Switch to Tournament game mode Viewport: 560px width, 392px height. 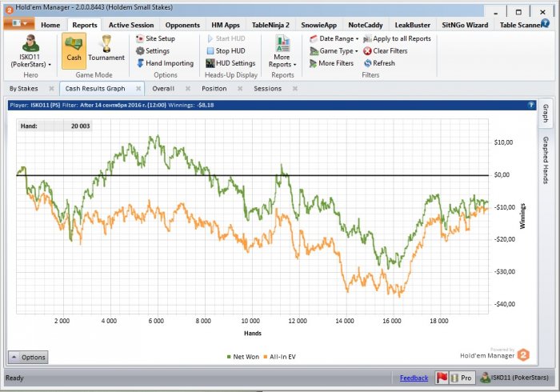[106, 46]
